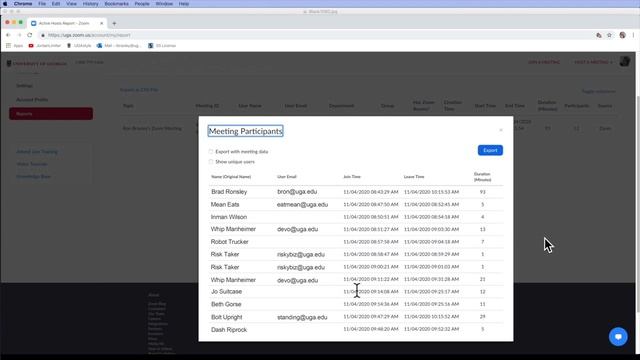Click the page vertical scrollbar
Screen dimensions: 640x360
(638, 204)
